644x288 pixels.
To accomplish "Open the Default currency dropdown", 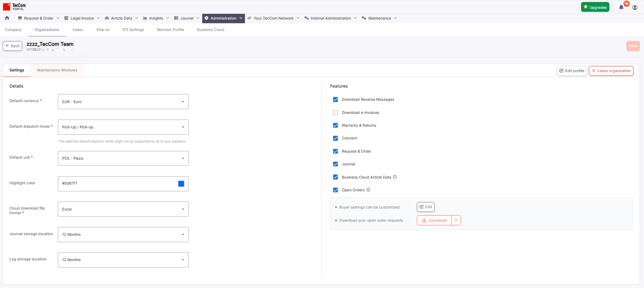I will pyautogui.click(x=123, y=102).
